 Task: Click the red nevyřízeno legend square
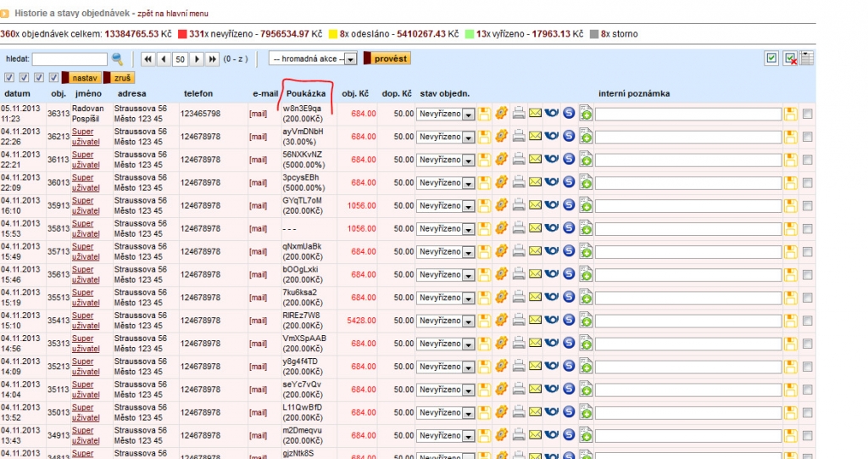tap(182, 35)
